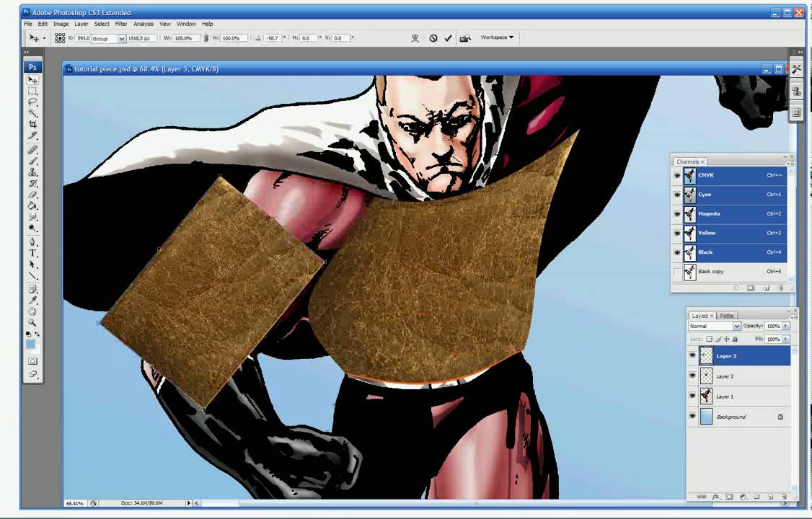Hide the CMYK channel visibility
Viewport: 812px width, 519px height.
pyautogui.click(x=677, y=175)
